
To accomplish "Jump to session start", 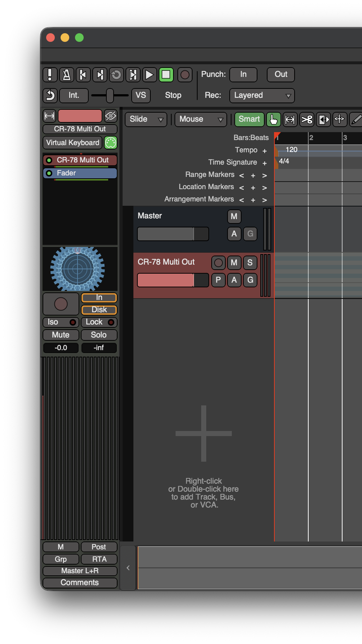I will pyautogui.click(x=83, y=75).
